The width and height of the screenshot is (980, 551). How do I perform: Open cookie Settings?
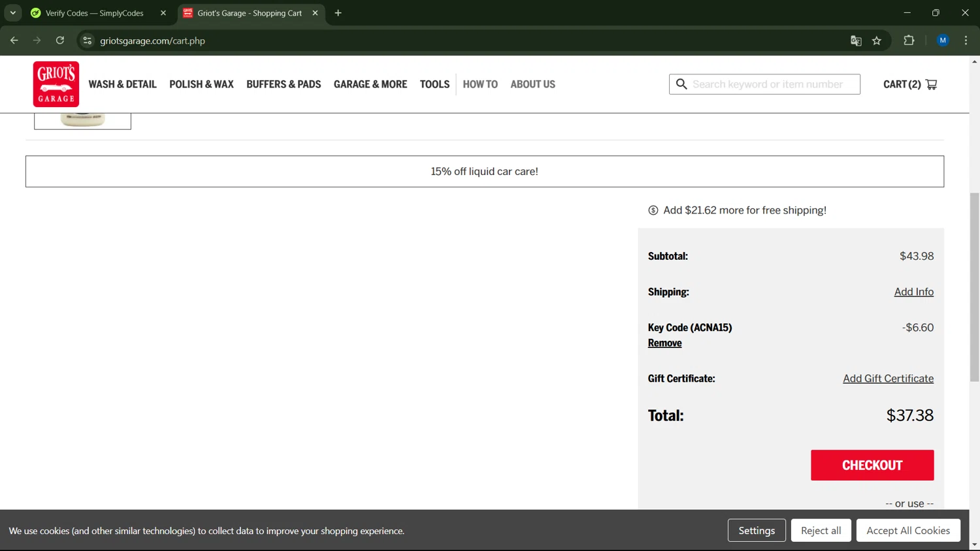click(x=757, y=531)
